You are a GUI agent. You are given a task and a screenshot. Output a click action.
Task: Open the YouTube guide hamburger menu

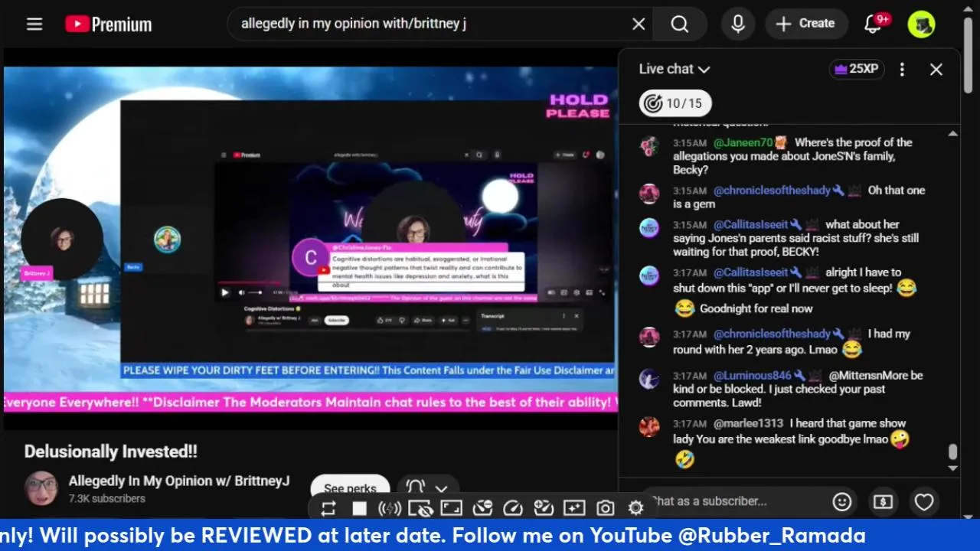34,24
